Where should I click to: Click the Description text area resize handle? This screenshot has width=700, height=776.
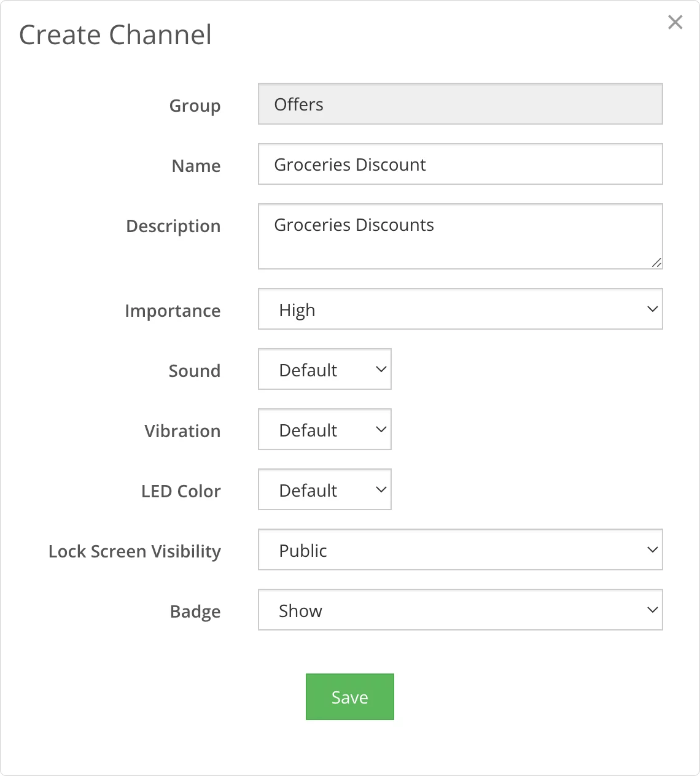[656, 263]
